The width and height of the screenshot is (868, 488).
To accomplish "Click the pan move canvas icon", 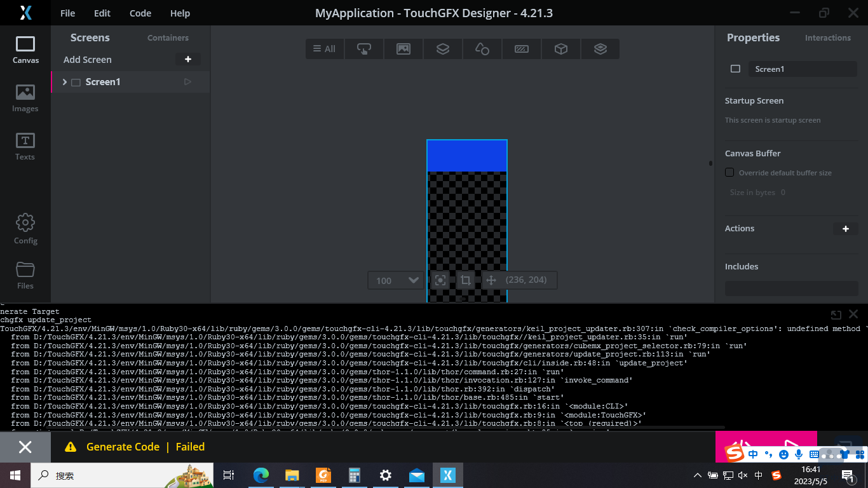I will pos(491,280).
